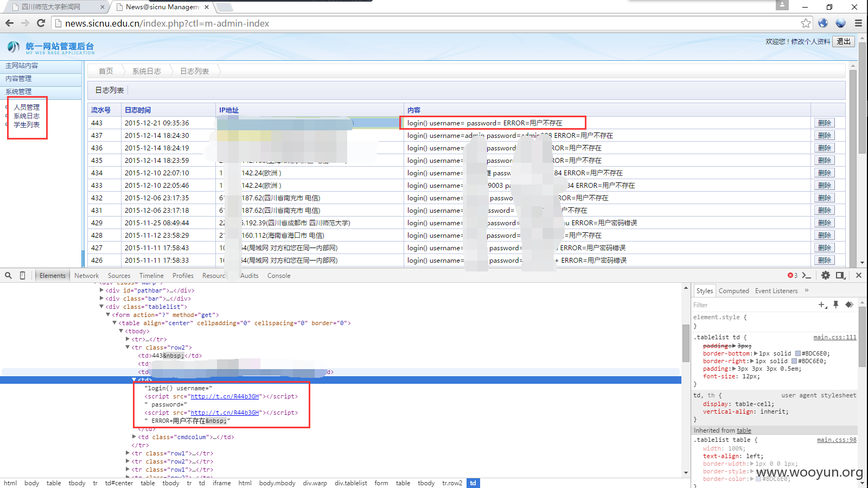Focus the Styles Filter input field
Image resolution: width=868 pixels, height=488 pixels.
(x=753, y=305)
